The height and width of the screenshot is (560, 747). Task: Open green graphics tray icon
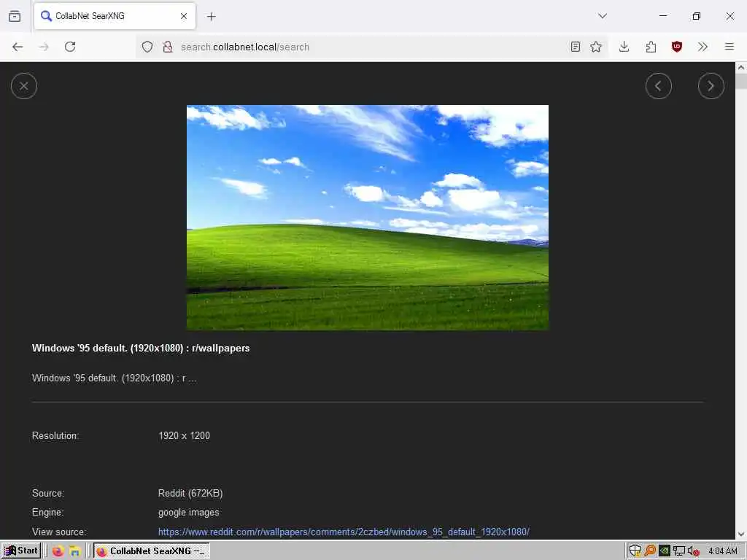click(664, 551)
